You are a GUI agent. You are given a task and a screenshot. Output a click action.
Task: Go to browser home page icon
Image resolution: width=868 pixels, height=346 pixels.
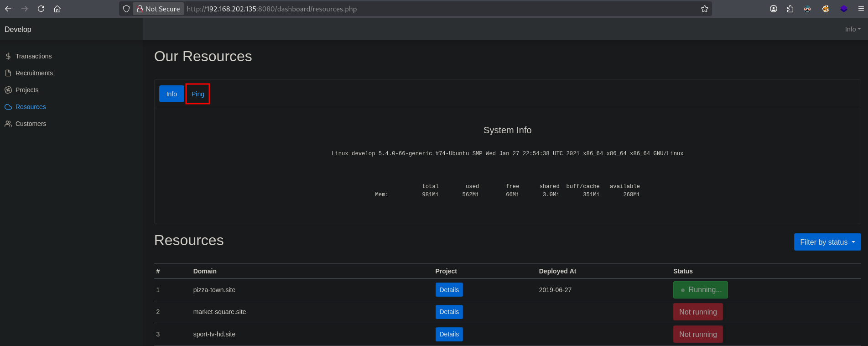(x=57, y=9)
